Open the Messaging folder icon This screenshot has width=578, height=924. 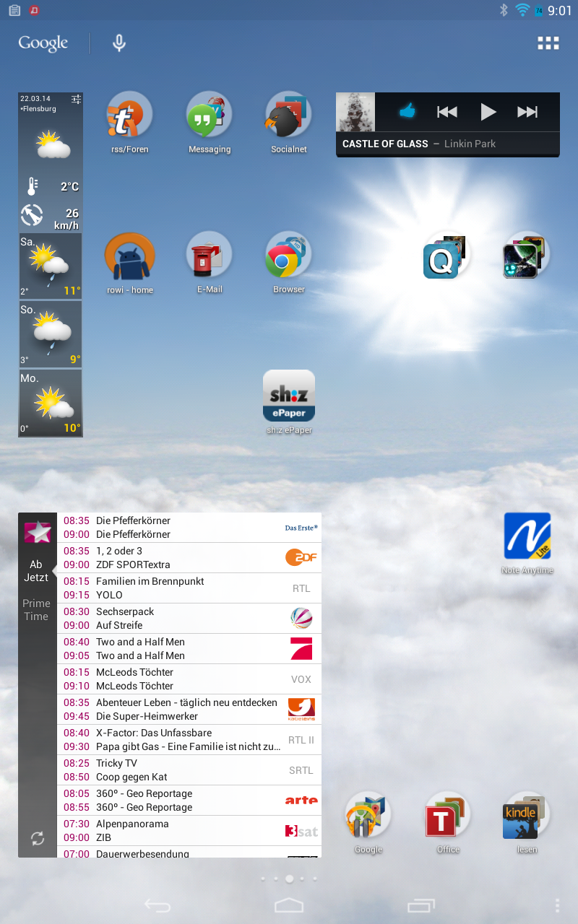[209, 116]
